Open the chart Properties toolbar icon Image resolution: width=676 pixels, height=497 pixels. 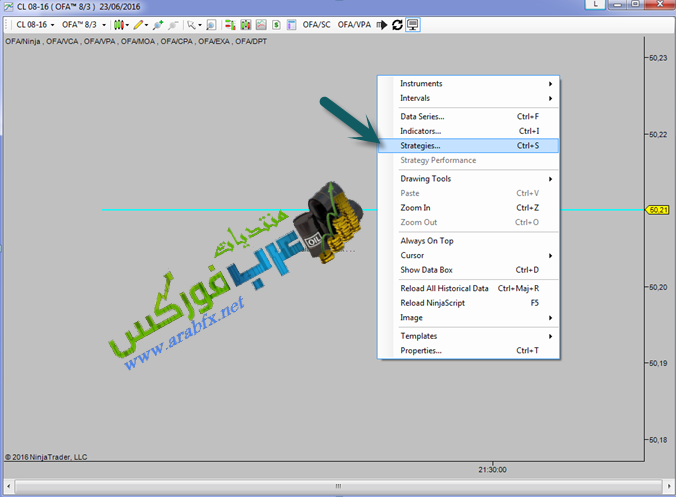pyautogui.click(x=291, y=25)
